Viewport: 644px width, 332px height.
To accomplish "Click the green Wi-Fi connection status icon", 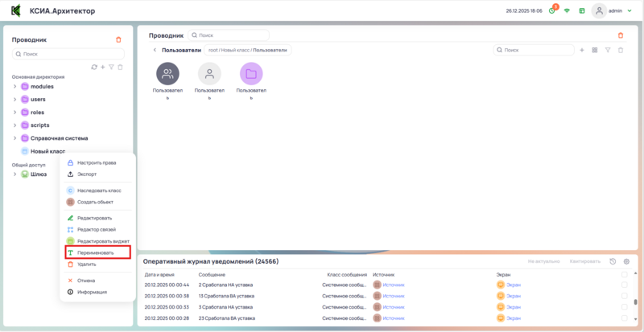I will [567, 10].
